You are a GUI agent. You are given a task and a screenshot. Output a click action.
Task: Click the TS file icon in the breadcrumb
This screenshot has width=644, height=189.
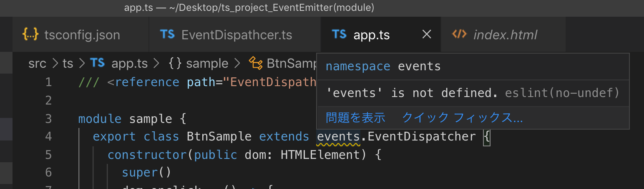click(97, 63)
